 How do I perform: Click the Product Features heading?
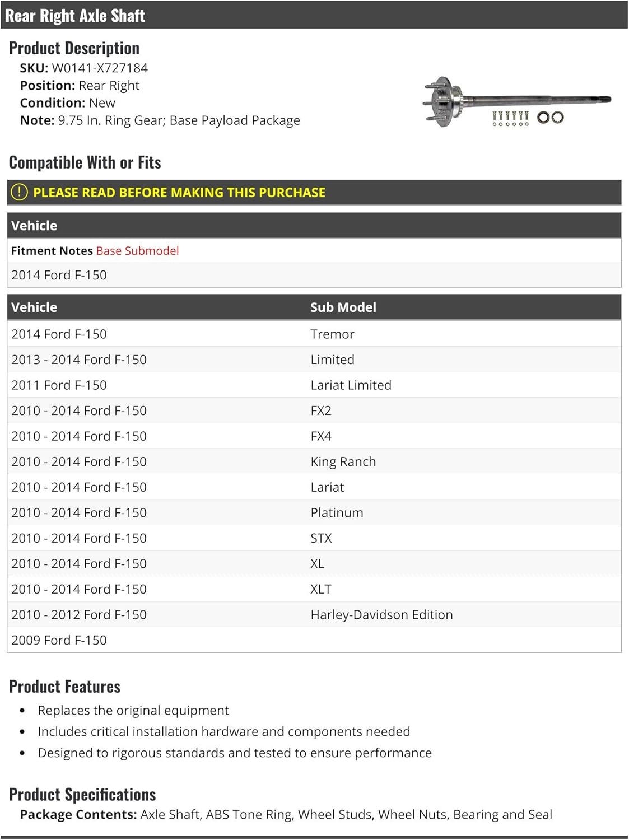(64, 686)
